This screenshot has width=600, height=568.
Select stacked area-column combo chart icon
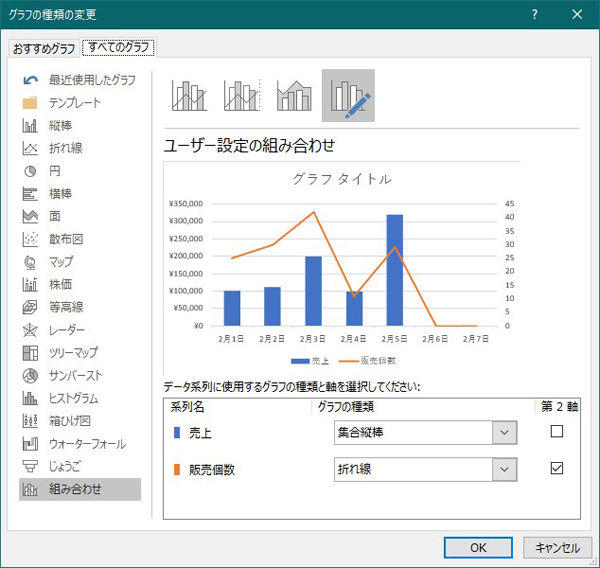pyautogui.click(x=295, y=96)
